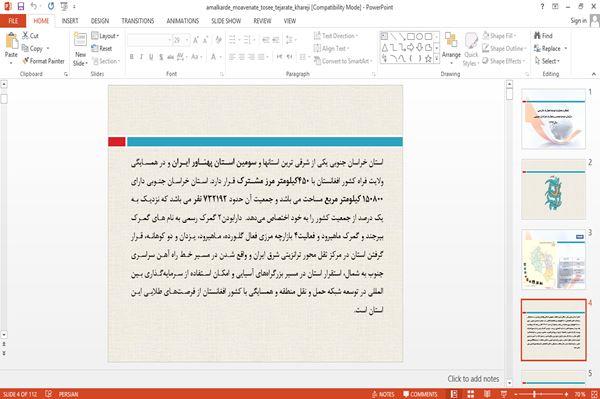Click the Sign in link
Image resolution: width=600 pixels, height=399 pixels.
(x=578, y=21)
